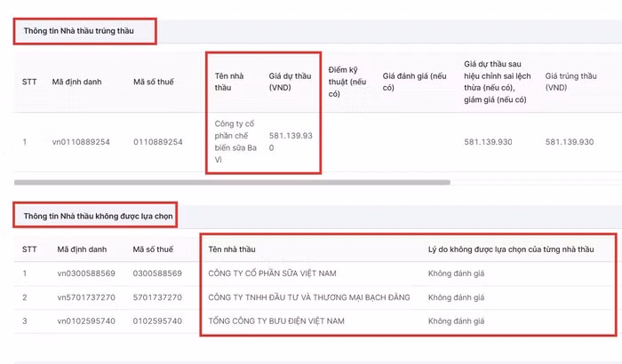Click the "Lý do không được lựa chọn" column header
Screen dimensions: 622x364
pos(510,249)
